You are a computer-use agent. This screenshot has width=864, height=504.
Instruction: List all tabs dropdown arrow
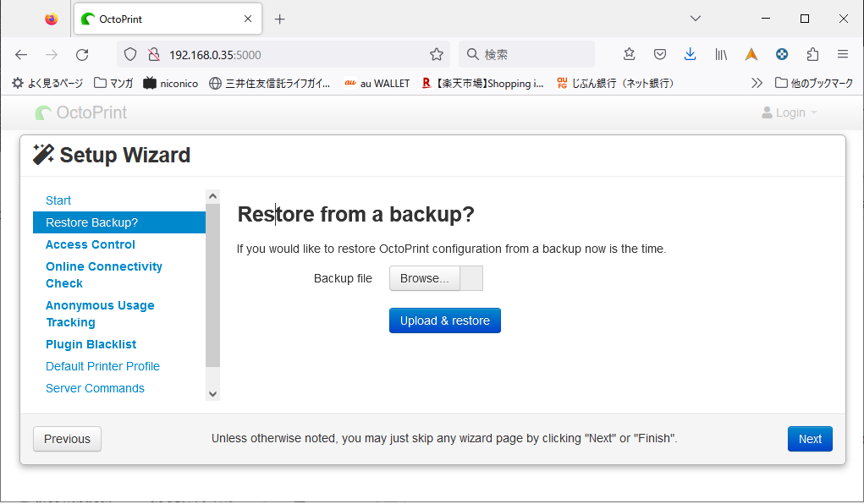click(696, 18)
